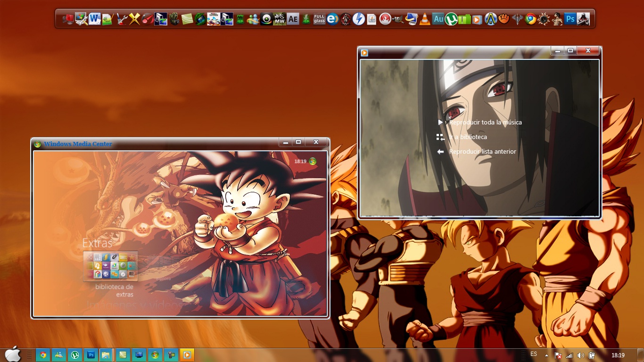Show hidden tray icons arrow
Image resolution: width=644 pixels, height=362 pixels.
tap(546, 355)
